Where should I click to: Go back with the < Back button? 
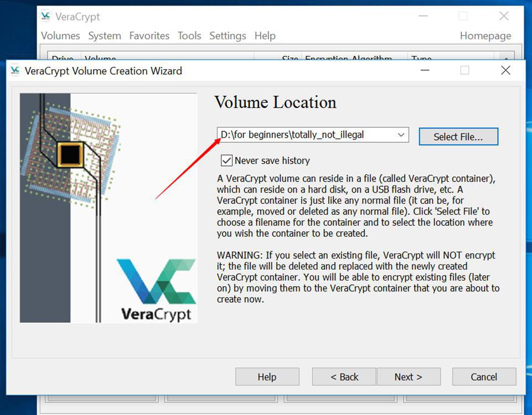(x=344, y=377)
